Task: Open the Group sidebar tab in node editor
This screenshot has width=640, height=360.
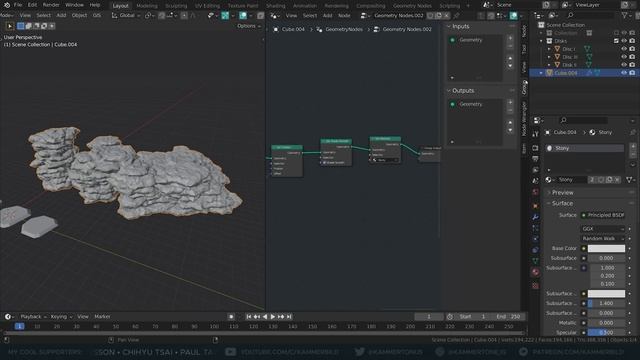Action: pyautogui.click(x=524, y=87)
